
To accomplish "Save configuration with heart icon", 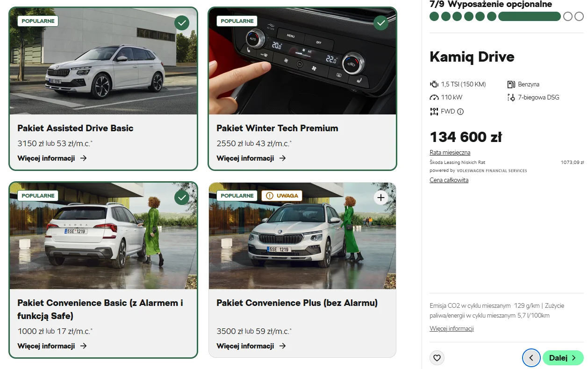I will pos(437,358).
